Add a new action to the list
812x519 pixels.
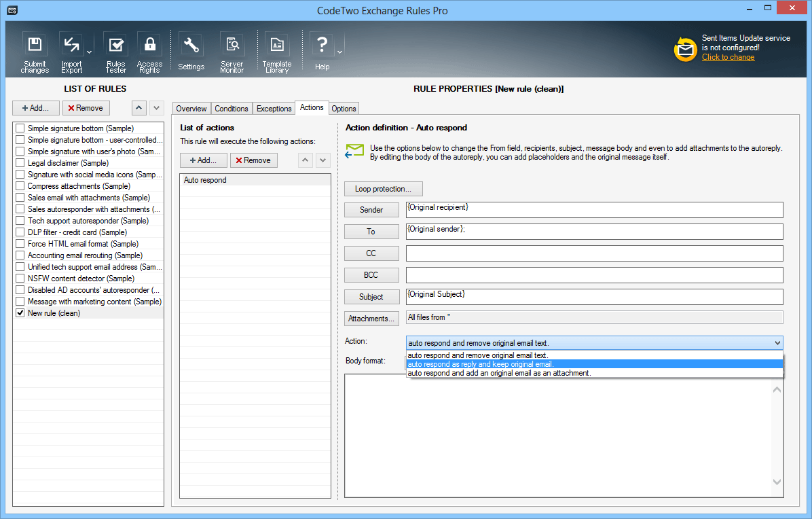pos(204,160)
